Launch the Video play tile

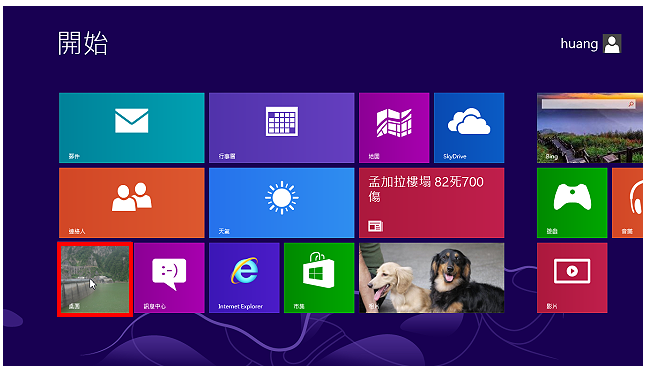click(572, 278)
